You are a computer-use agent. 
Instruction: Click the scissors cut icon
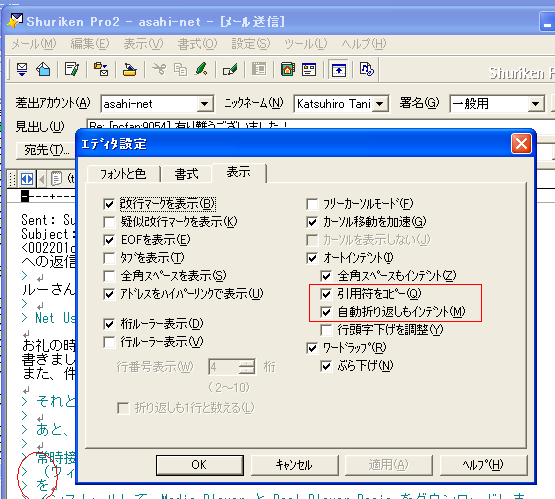[x=159, y=69]
